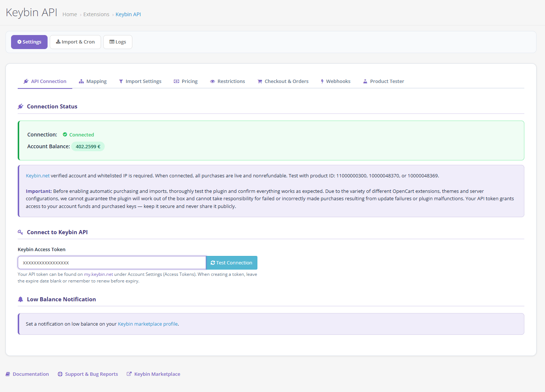Visit the Keybin Marketplace footer link

tap(157, 374)
